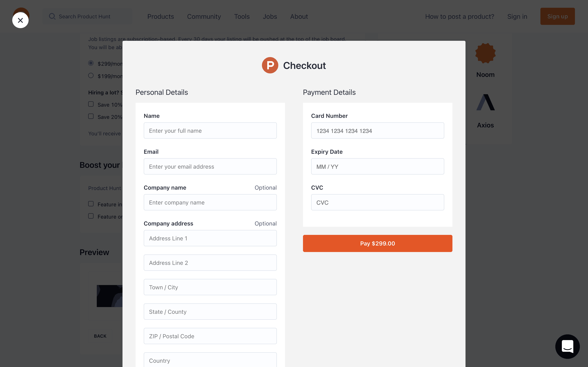Click the Pay $299.00 button
Viewport: 588px width, 367px height.
(377, 243)
